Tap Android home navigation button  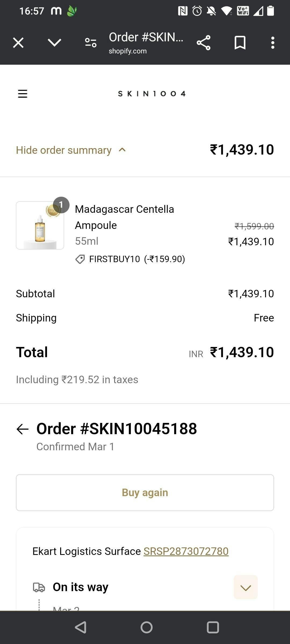point(147,627)
